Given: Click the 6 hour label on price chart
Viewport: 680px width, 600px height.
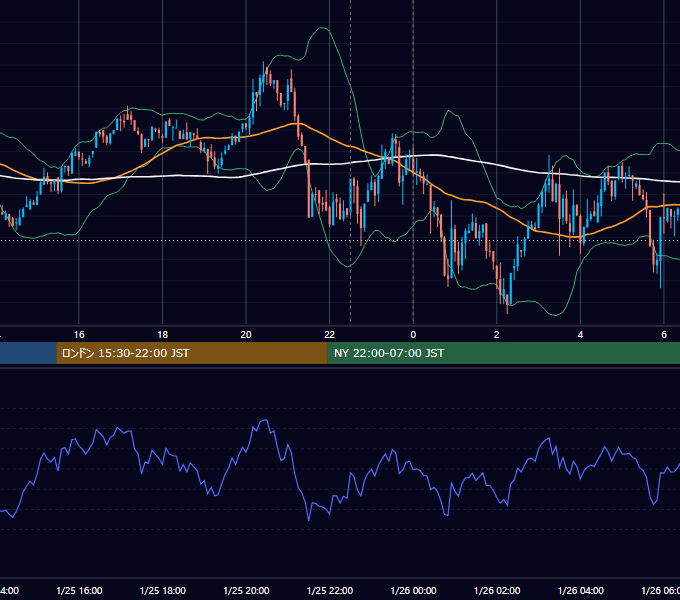Looking at the screenshot, I should click(664, 335).
